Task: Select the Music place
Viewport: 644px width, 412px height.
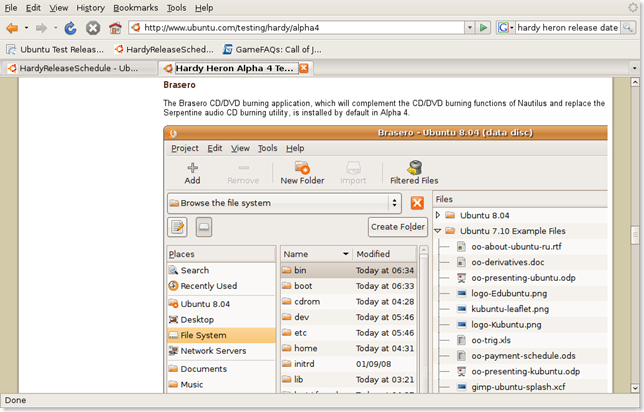Action: pyautogui.click(x=221, y=384)
